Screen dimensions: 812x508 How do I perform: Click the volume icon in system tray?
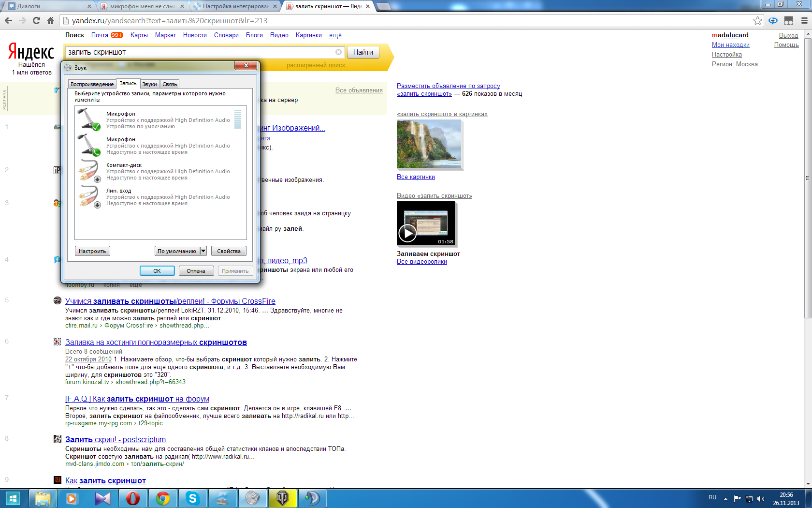761,498
